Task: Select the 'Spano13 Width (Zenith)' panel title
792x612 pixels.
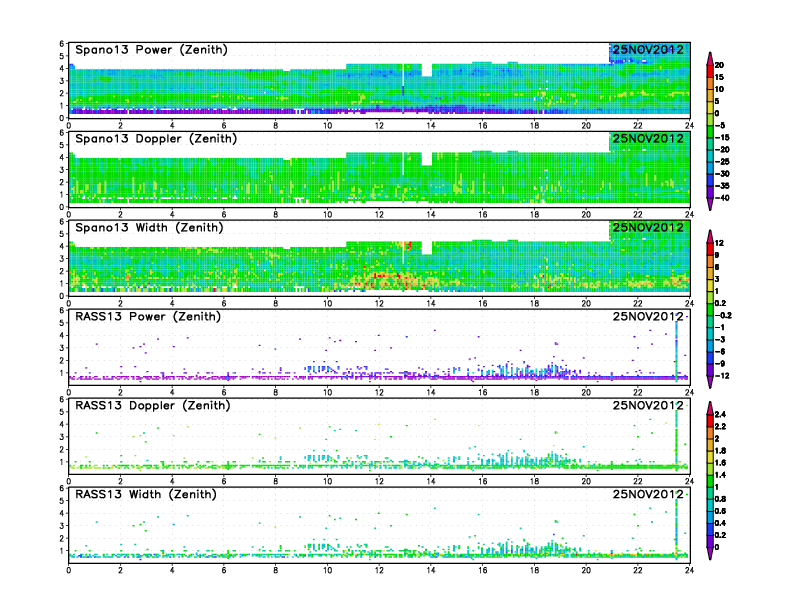Action: (x=149, y=228)
